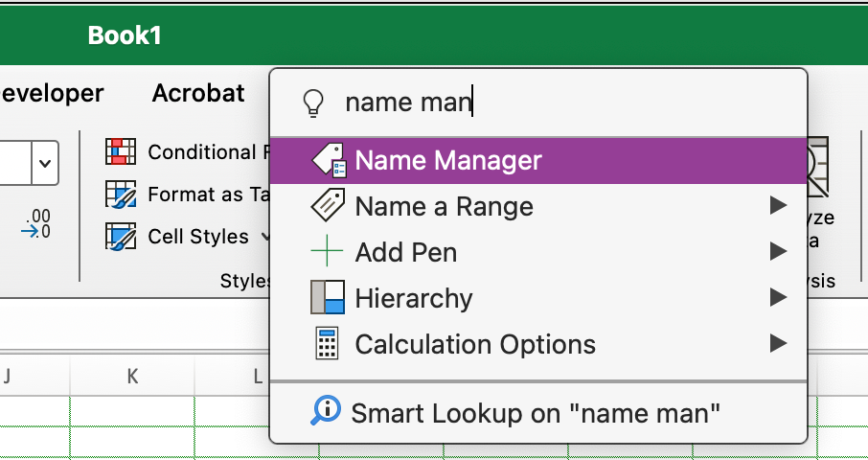Click the lightbulb Tell Me icon
Image resolution: width=868 pixels, height=460 pixels.
point(312,103)
